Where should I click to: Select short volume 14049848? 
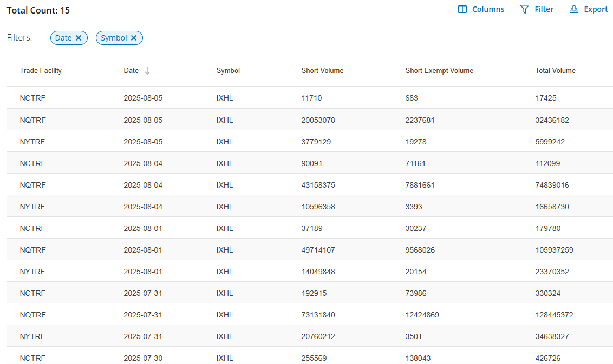point(318,272)
